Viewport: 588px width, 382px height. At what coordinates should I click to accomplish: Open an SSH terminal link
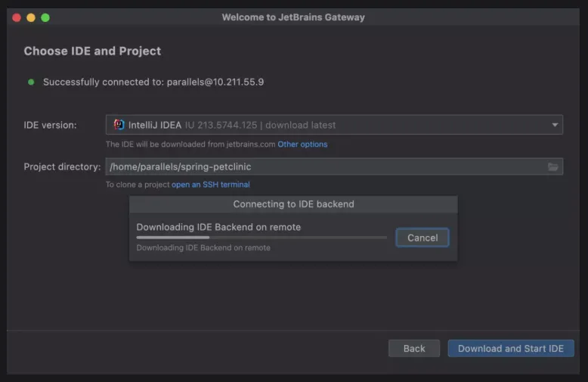(x=210, y=185)
